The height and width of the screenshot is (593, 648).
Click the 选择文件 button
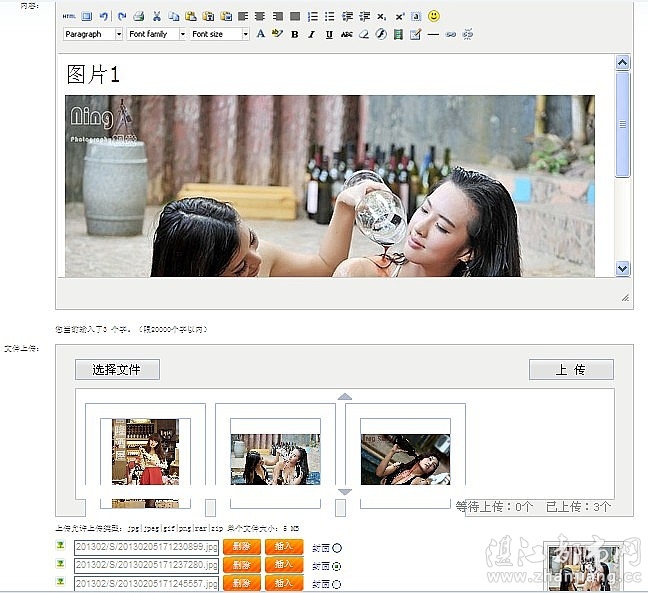click(117, 370)
